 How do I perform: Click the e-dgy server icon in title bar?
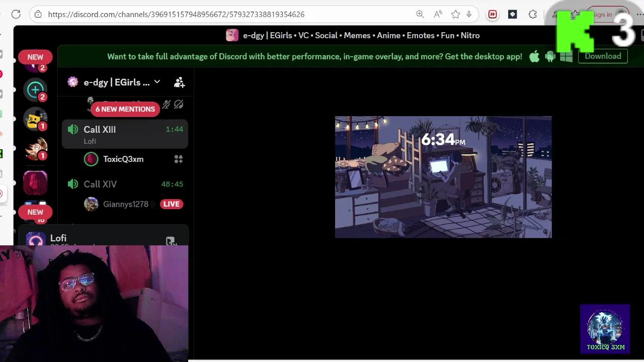click(232, 35)
